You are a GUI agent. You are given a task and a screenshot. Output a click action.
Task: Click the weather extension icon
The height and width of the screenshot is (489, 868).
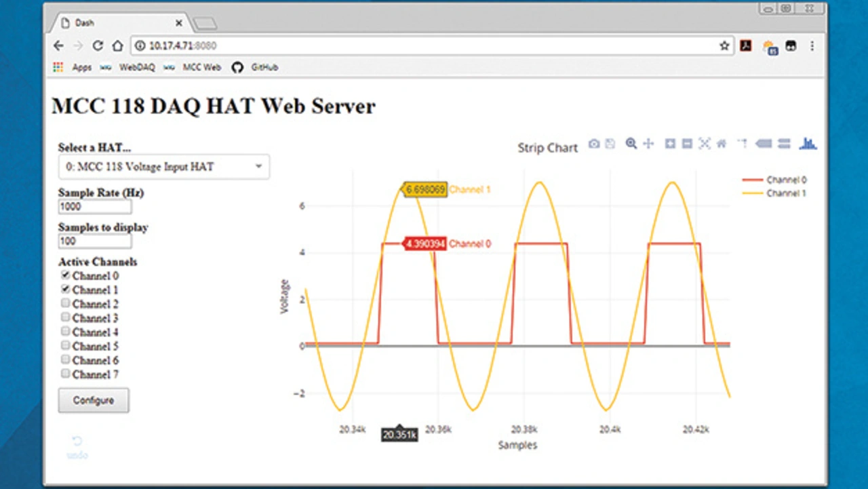point(770,47)
